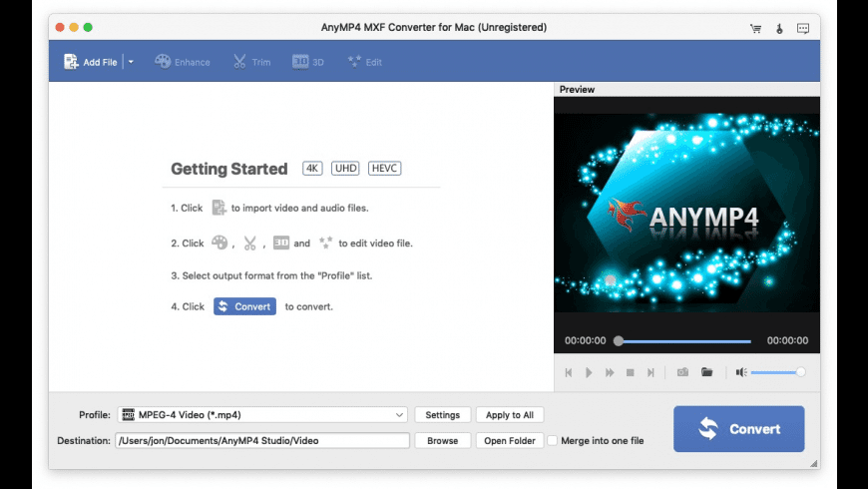Viewport: 868px width, 489px height.
Task: Click the UHD badge
Action: coord(345,169)
